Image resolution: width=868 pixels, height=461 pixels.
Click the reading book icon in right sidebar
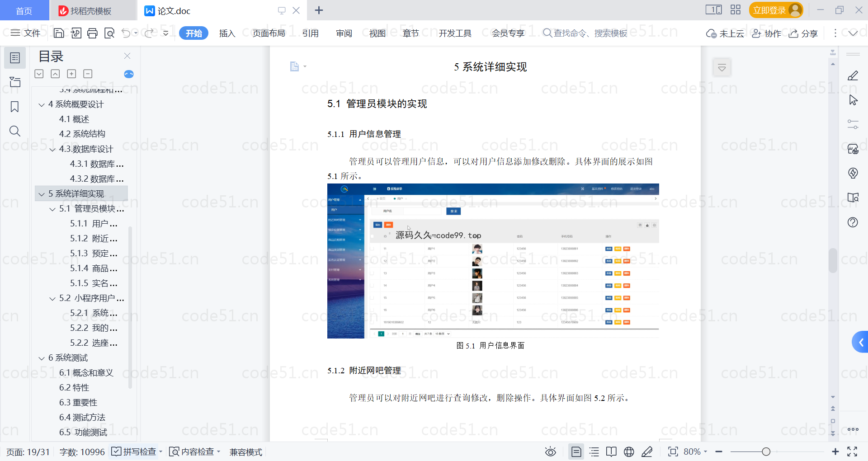[x=853, y=198]
